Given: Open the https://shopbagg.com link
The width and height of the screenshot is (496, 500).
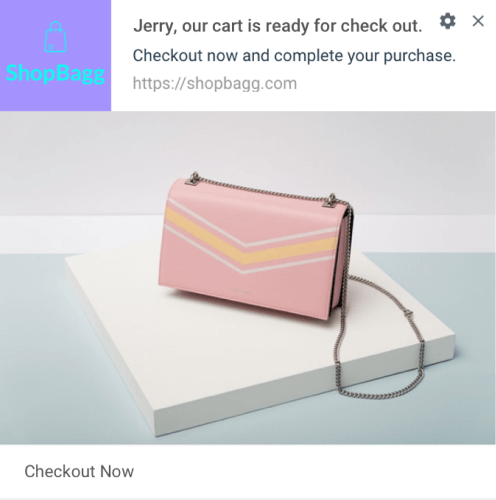Looking at the screenshot, I should coord(215,83).
